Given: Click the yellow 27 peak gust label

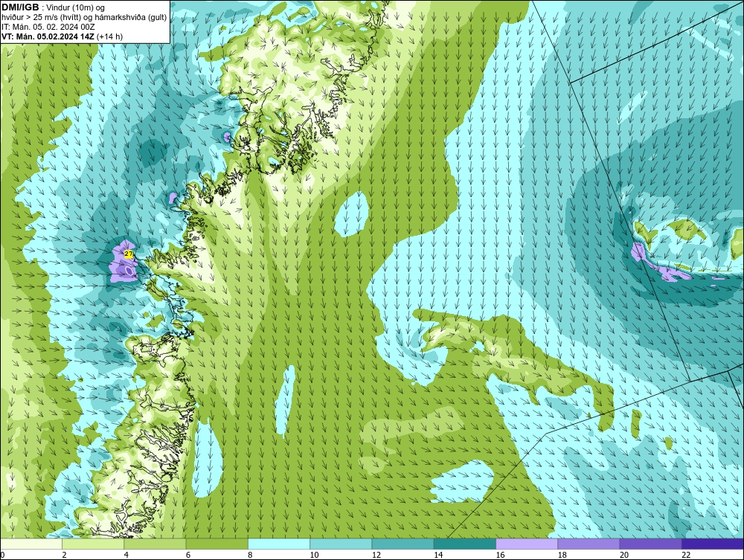Looking at the screenshot, I should pos(129,254).
